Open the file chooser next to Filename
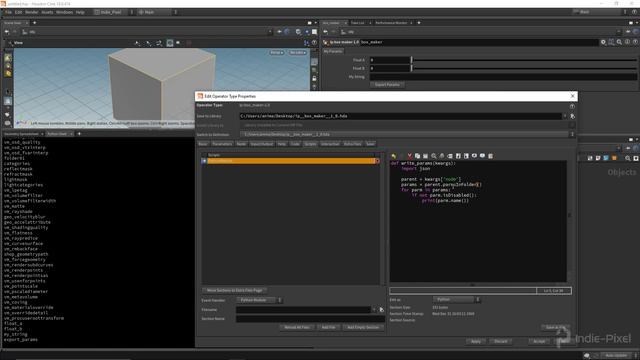Screen dimensions: 640x360 click(x=381, y=310)
